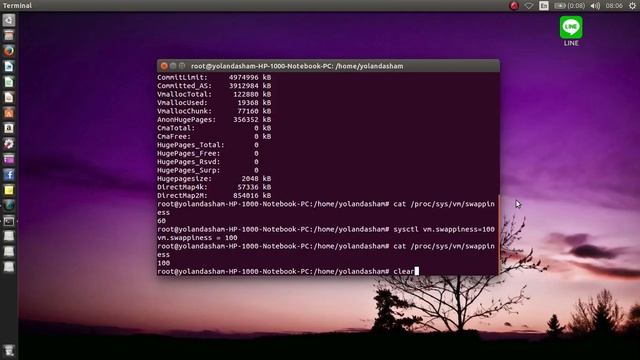This screenshot has width=640, height=360.
Task: Open the sound volume indicator
Action: pyautogui.click(x=595, y=6)
